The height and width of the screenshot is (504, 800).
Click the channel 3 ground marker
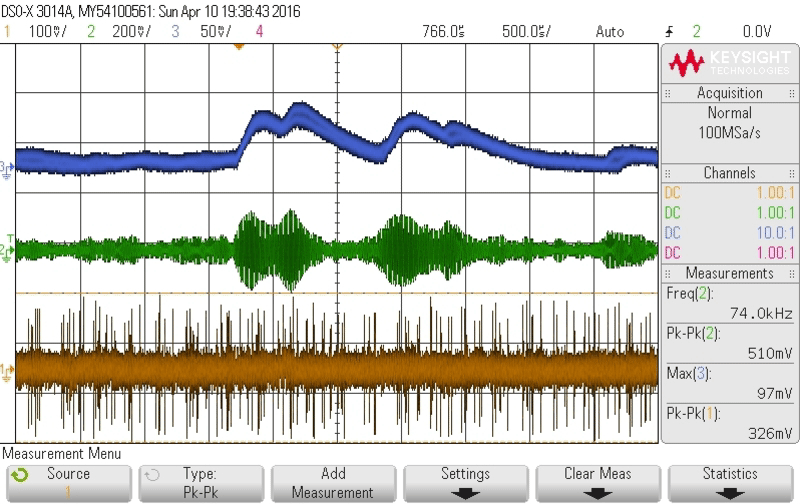(x=7, y=168)
